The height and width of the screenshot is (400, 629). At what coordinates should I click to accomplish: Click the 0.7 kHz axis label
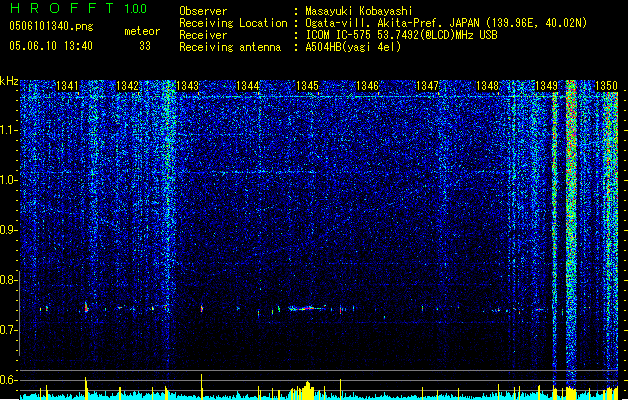point(9,330)
